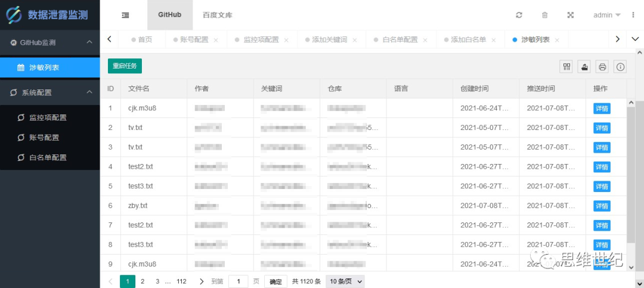
Task: Click the table info icon
Action: pos(620,67)
